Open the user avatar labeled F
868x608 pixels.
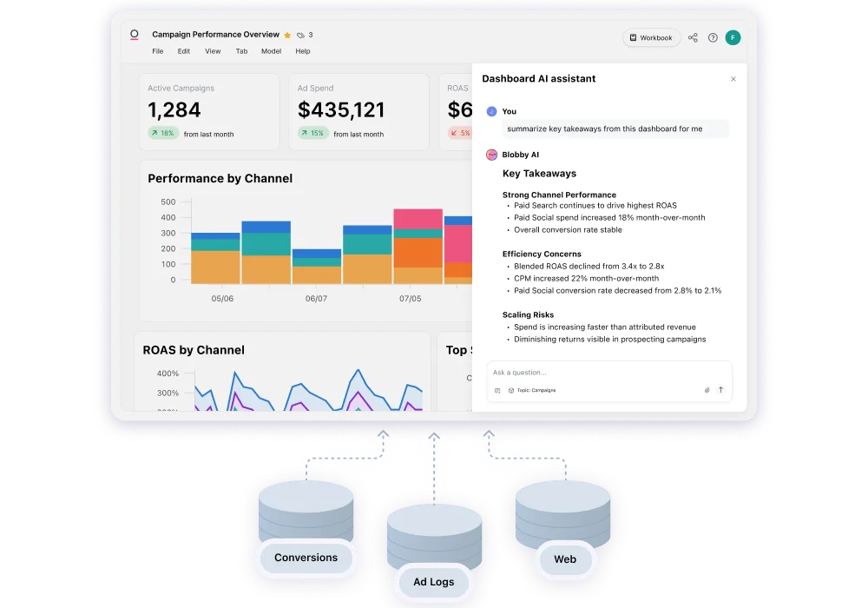pos(733,37)
